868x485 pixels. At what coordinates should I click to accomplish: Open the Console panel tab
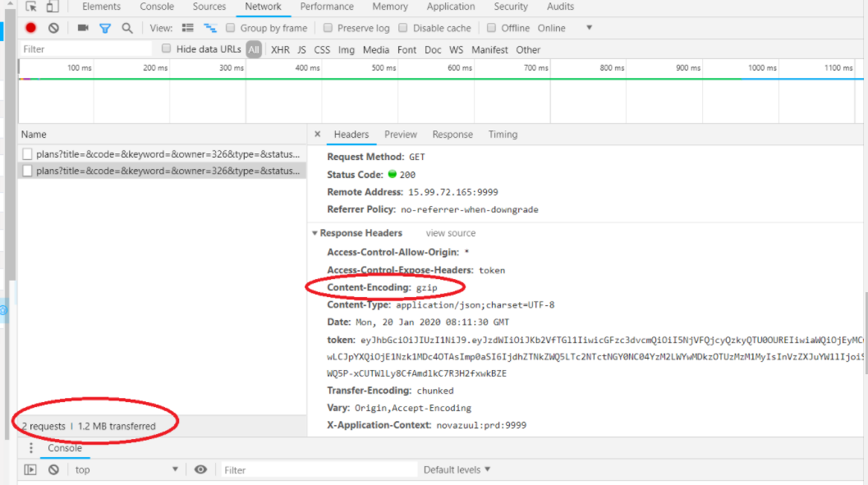point(157,7)
